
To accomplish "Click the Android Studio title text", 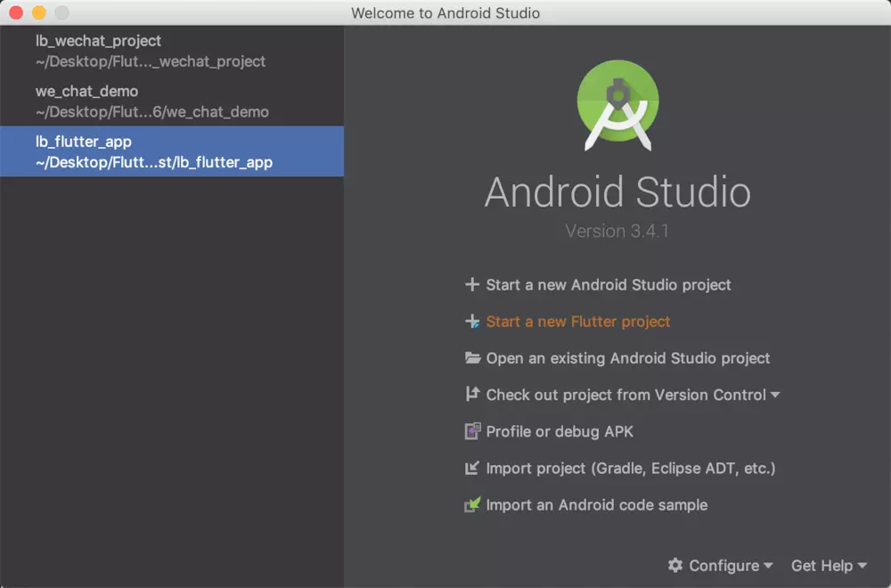I will click(x=617, y=192).
